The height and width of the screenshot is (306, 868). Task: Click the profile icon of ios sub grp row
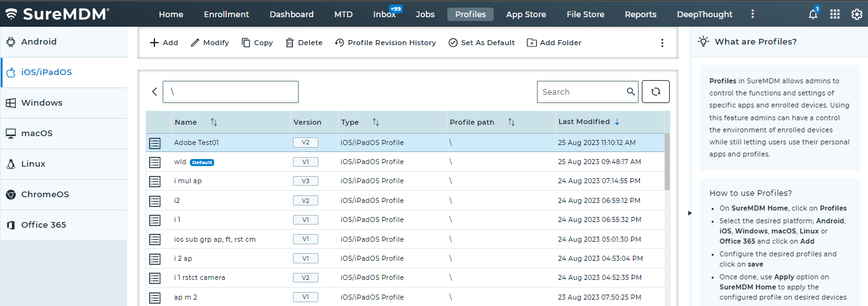(154, 240)
